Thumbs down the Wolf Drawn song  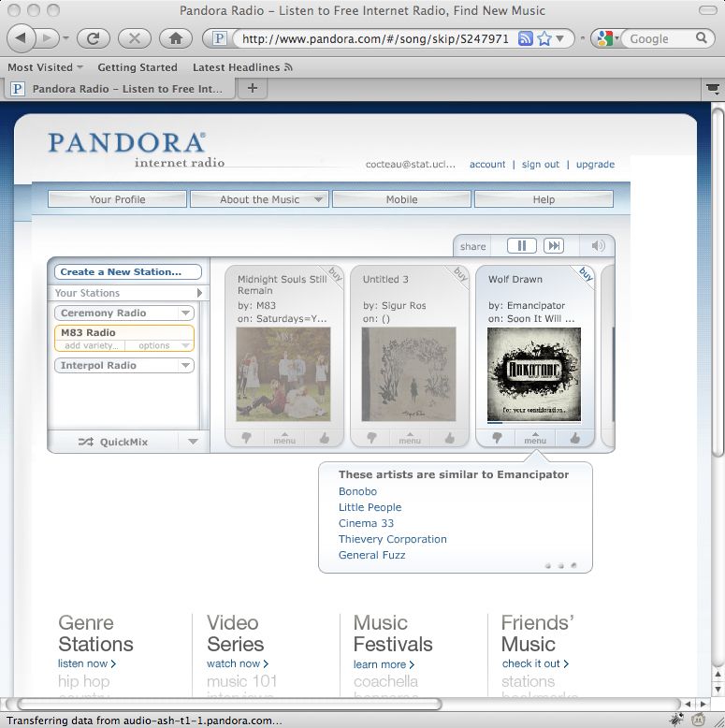[497, 438]
